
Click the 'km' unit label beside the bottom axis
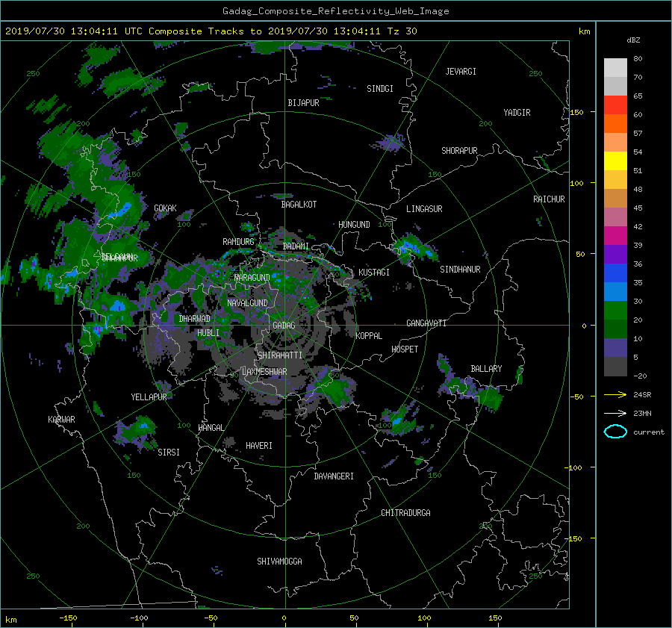point(11,620)
